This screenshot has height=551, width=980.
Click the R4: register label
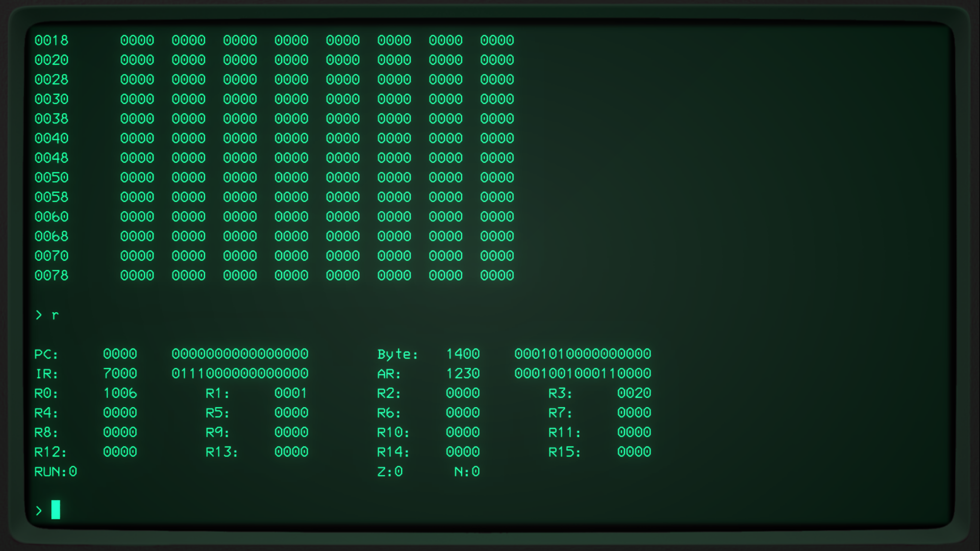click(46, 413)
